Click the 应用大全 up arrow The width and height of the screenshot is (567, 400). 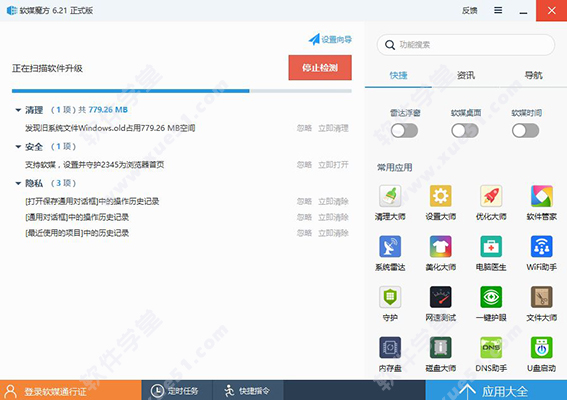click(467, 391)
